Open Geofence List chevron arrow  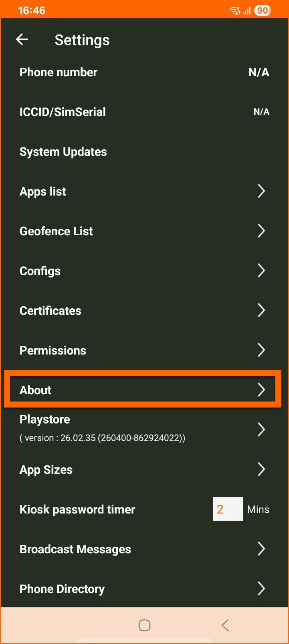(x=261, y=231)
